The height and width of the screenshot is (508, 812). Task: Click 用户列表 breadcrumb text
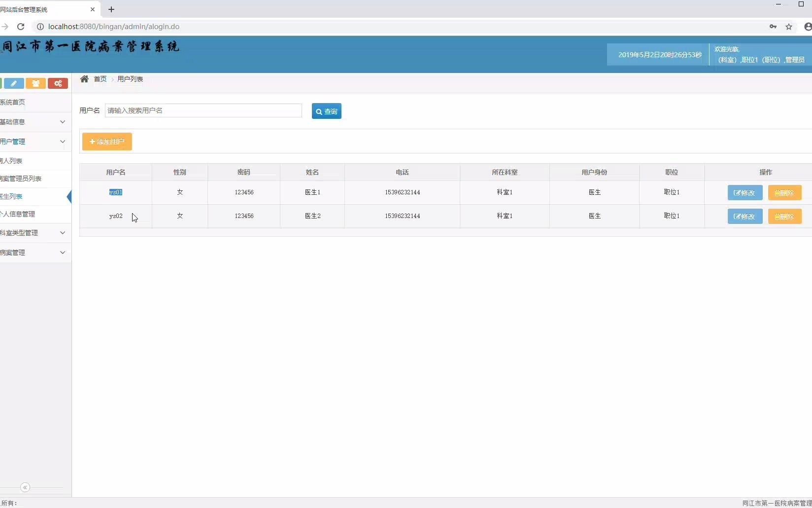130,79
